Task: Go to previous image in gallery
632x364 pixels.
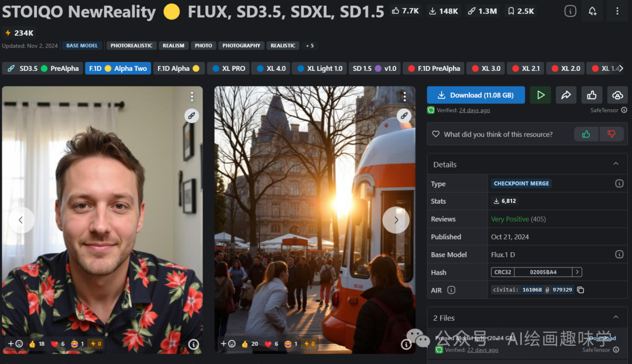Action: coord(21,219)
